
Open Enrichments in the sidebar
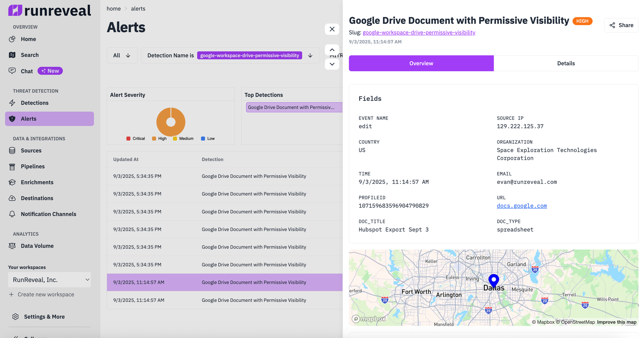tap(50, 182)
